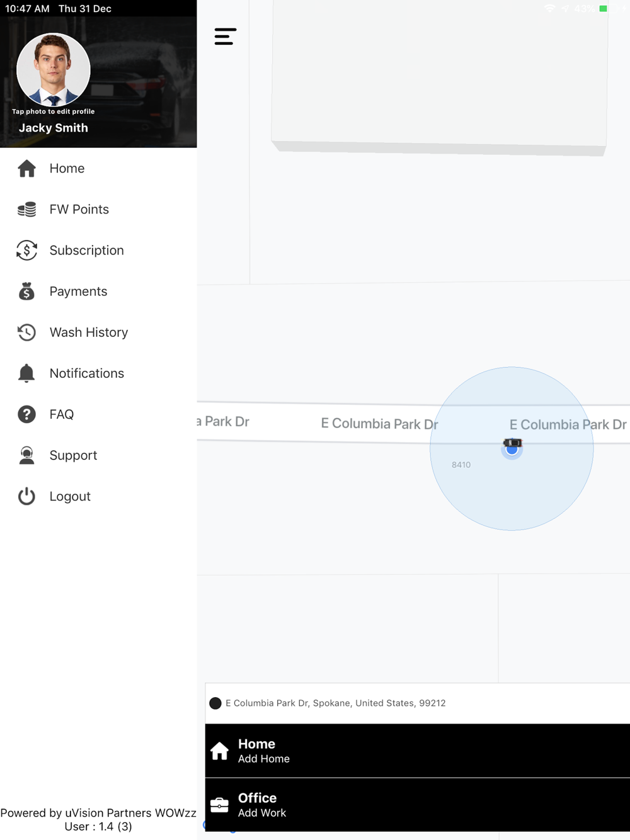Tap the middle E Columbia Park Dr street label
The height and width of the screenshot is (840, 630).
pos(379,424)
